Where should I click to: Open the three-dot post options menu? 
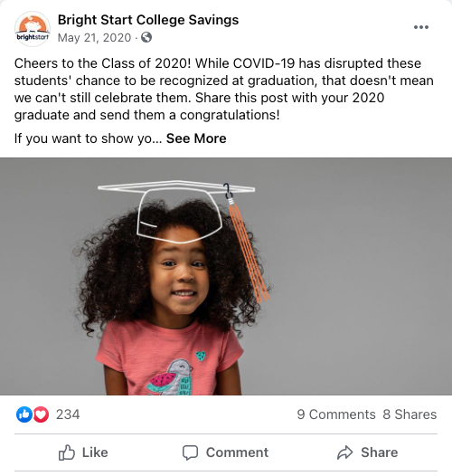(x=421, y=27)
